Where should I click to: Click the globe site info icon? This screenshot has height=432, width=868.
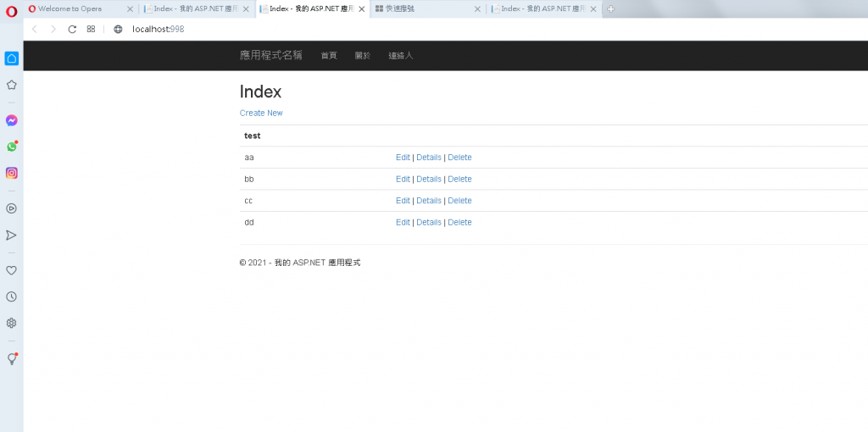click(x=118, y=30)
